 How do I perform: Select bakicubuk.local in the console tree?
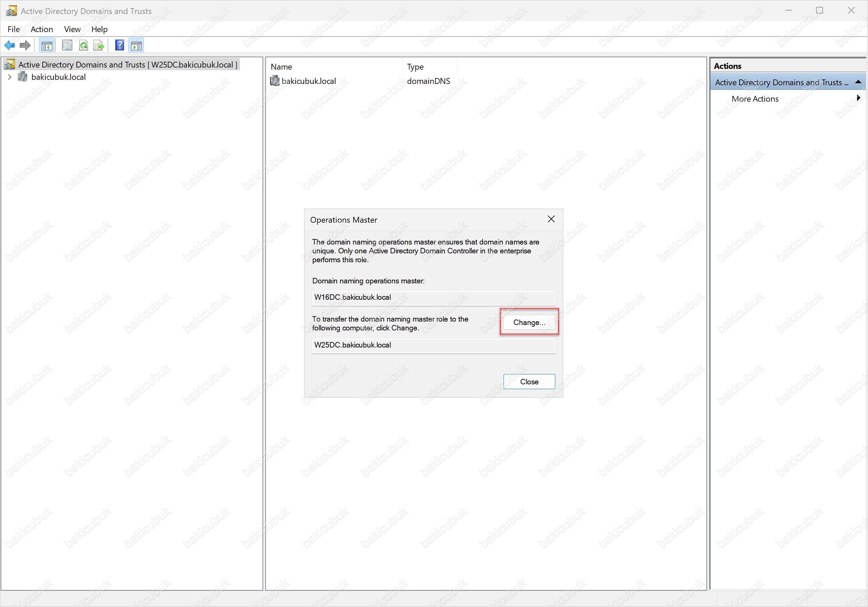59,77
